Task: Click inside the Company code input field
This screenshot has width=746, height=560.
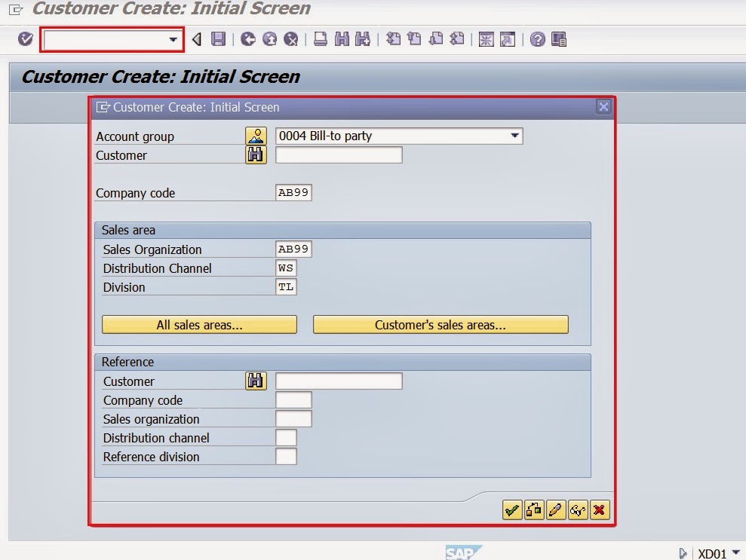Action: point(293,192)
